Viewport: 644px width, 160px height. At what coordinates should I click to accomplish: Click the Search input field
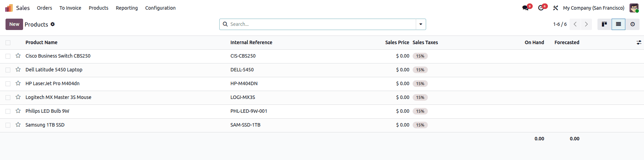point(322,24)
